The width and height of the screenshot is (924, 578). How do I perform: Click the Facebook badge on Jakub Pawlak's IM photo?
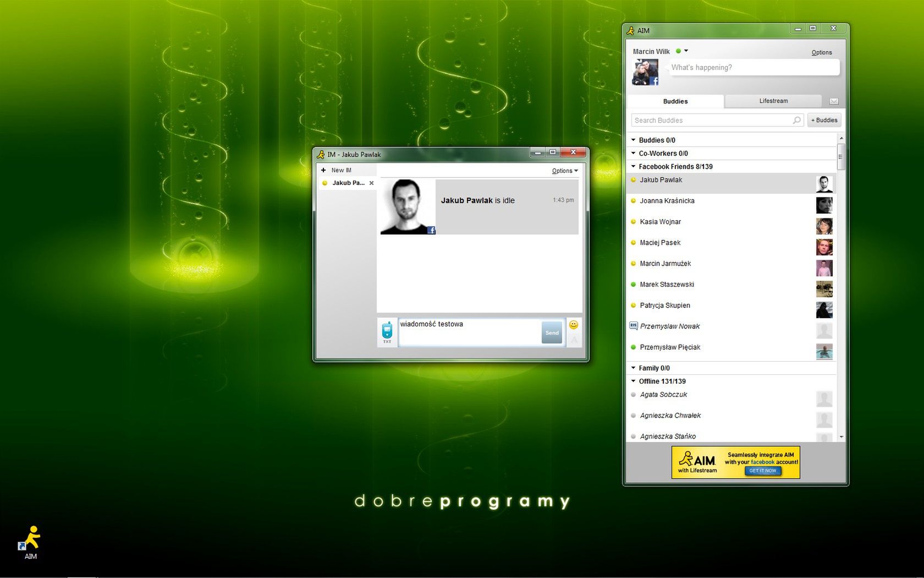point(432,231)
